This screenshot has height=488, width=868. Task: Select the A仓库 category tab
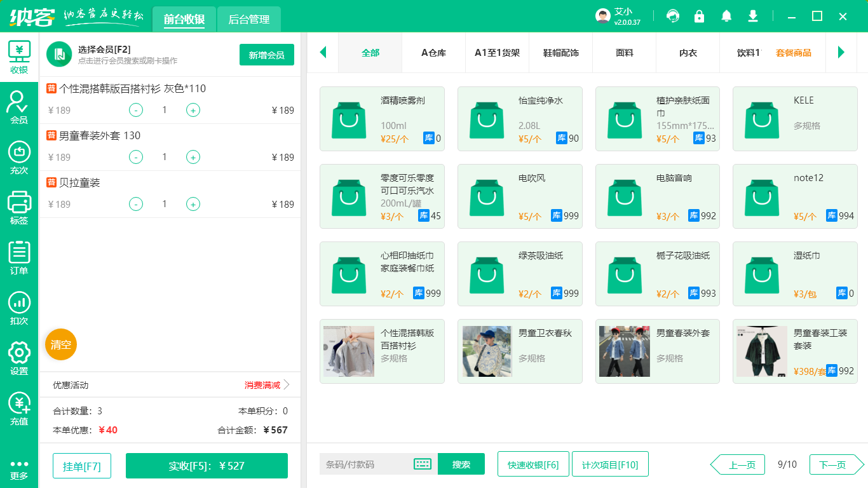click(x=434, y=53)
